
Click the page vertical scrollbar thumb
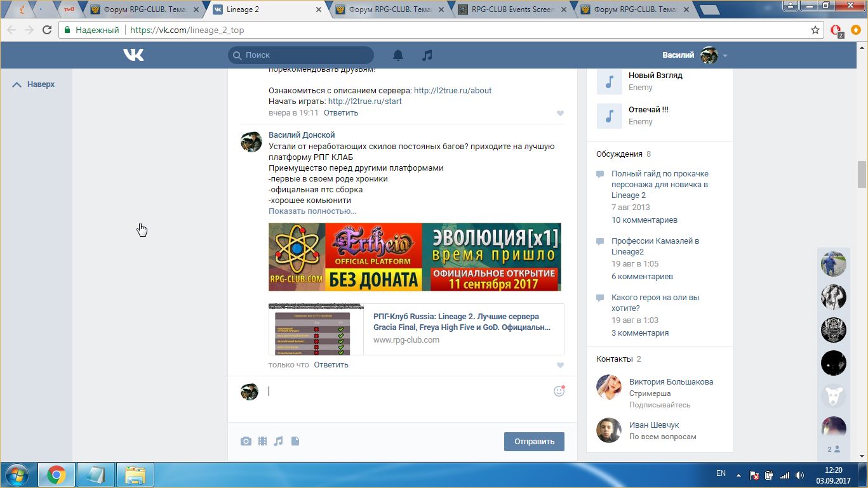(x=862, y=175)
